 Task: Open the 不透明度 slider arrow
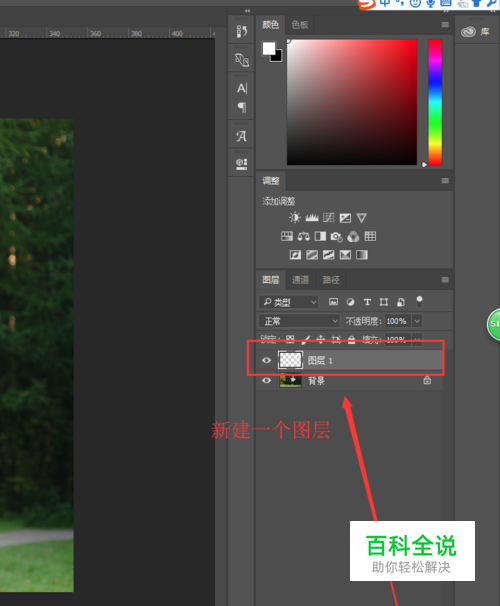pos(417,321)
